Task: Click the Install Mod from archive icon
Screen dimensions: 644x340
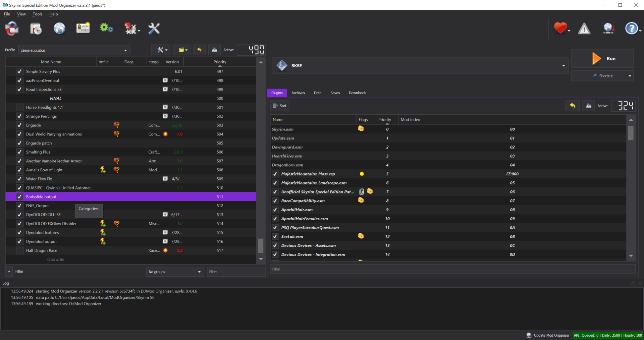Action: [36, 29]
